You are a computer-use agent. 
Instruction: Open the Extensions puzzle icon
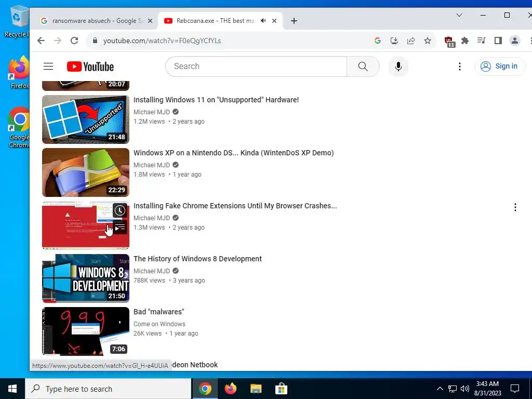pos(465,41)
